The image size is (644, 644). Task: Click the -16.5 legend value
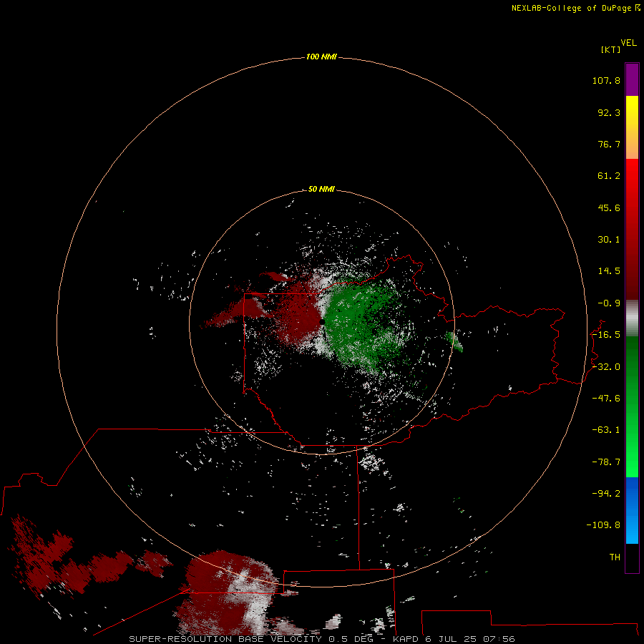click(x=606, y=335)
